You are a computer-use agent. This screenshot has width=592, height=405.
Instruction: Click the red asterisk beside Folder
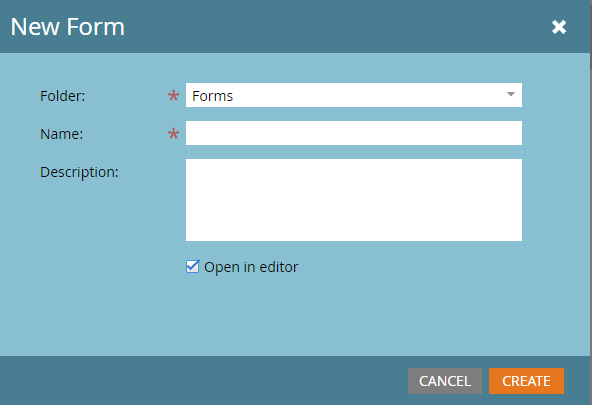pos(173,95)
